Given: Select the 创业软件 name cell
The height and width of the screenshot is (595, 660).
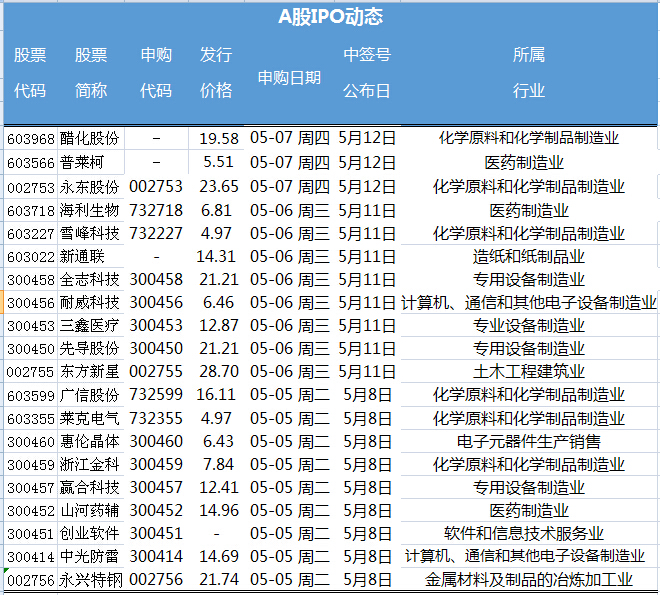Looking at the screenshot, I should 90,534.
